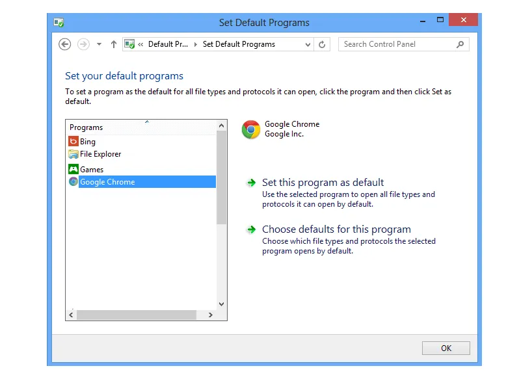The height and width of the screenshot is (392, 532).
Task: Click 'Choose defaults for this program'
Action: 336,229
